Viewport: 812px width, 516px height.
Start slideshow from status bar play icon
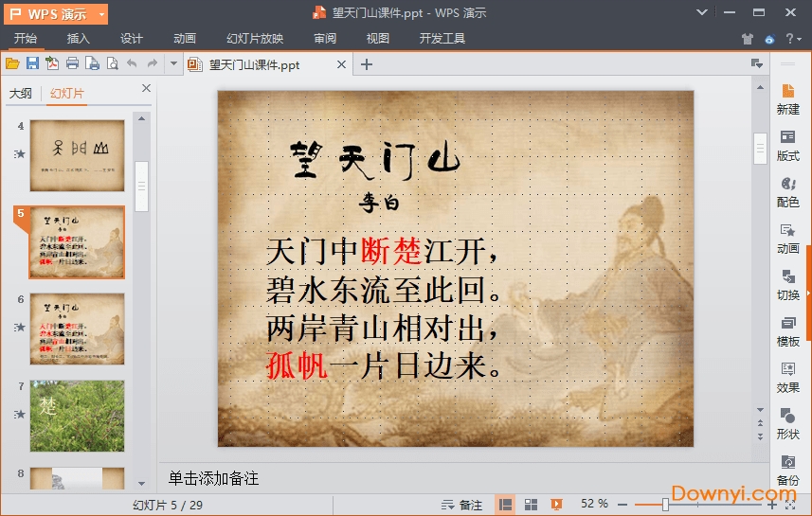pyautogui.click(x=557, y=504)
